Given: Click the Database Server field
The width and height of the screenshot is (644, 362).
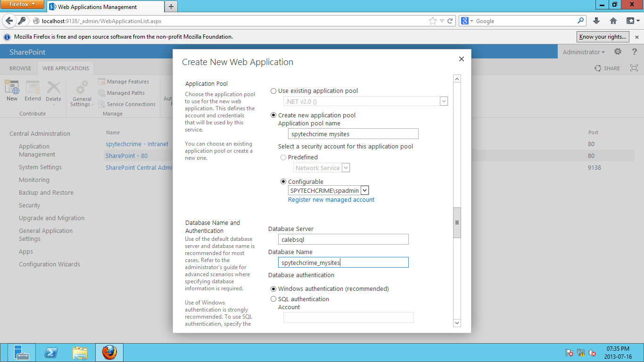Looking at the screenshot, I should [x=343, y=239].
